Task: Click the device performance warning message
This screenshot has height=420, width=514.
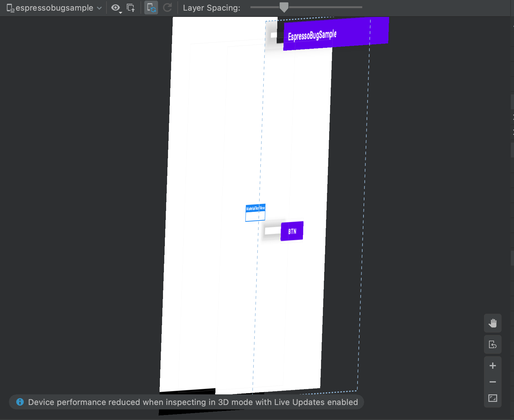Action: (x=193, y=402)
